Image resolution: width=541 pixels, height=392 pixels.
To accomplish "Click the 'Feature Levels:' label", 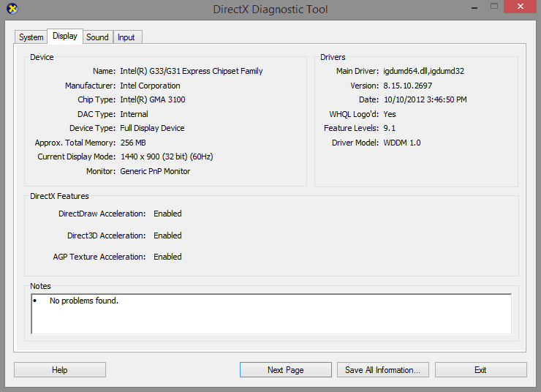I will (351, 129).
